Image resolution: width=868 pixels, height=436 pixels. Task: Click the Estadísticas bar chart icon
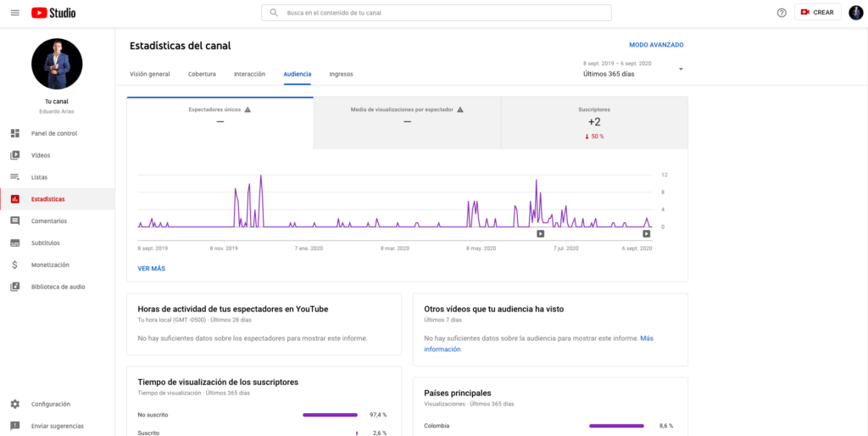[15, 198]
